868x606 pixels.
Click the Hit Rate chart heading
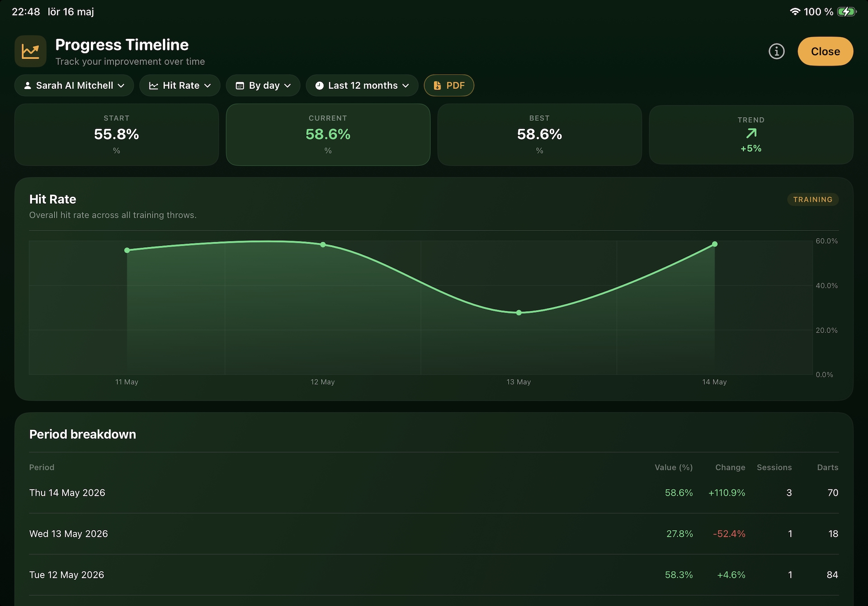[52, 199]
